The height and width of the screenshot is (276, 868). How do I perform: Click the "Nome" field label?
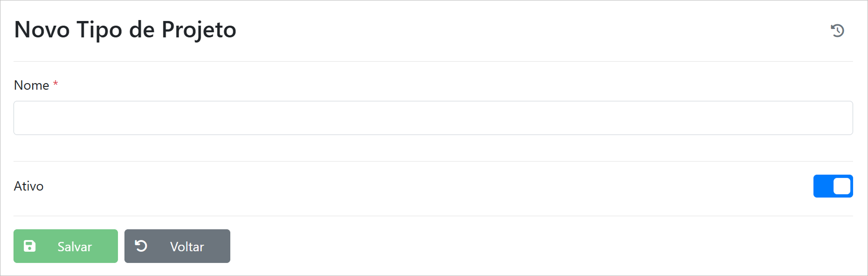pos(32,85)
